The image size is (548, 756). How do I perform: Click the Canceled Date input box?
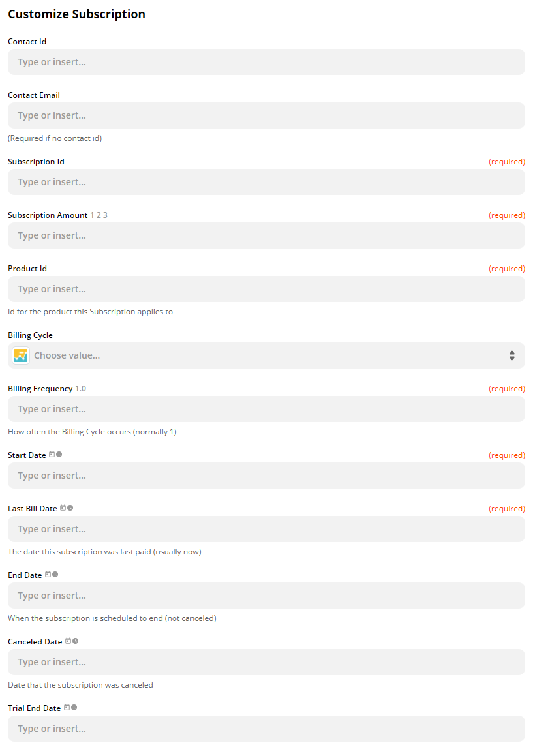[266, 662]
